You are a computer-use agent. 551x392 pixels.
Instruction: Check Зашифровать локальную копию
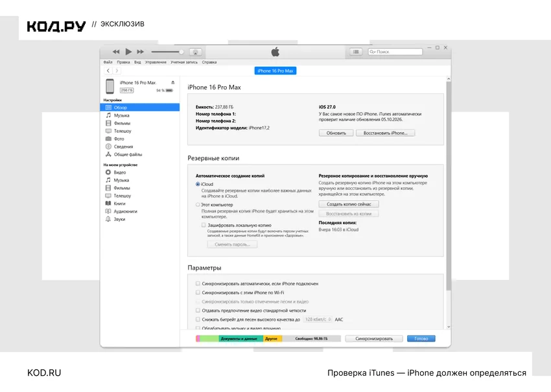click(x=204, y=225)
